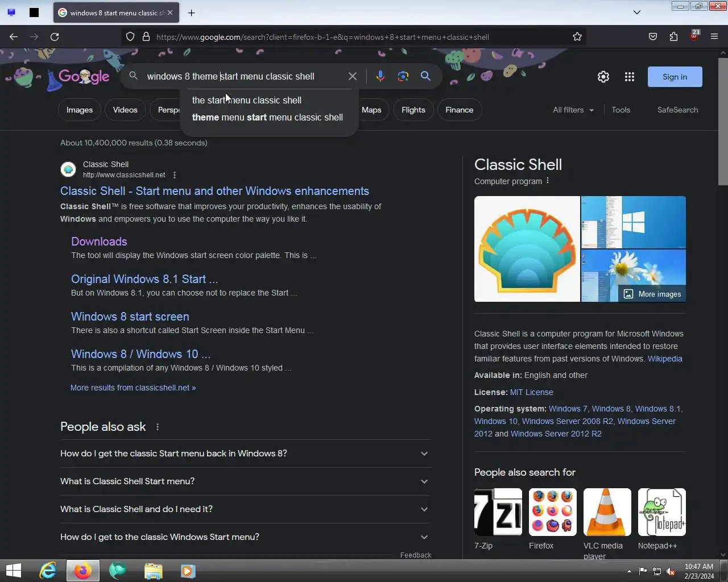
Task: Click the Feedback link
Action: coord(416,555)
